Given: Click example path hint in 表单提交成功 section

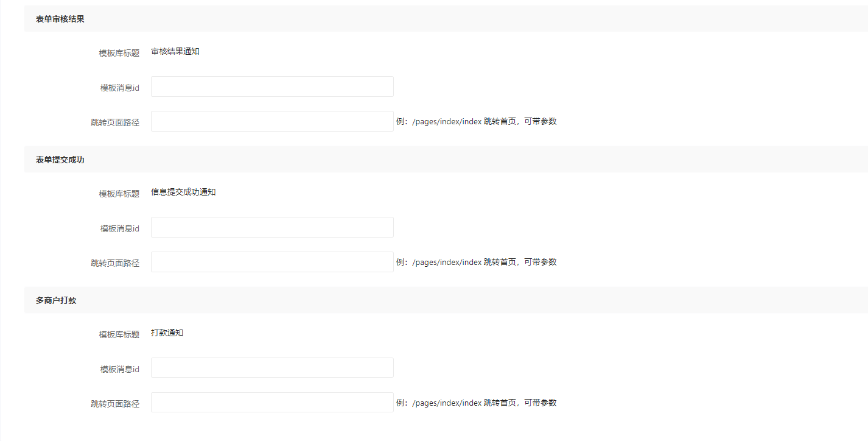Looking at the screenshot, I should point(476,262).
